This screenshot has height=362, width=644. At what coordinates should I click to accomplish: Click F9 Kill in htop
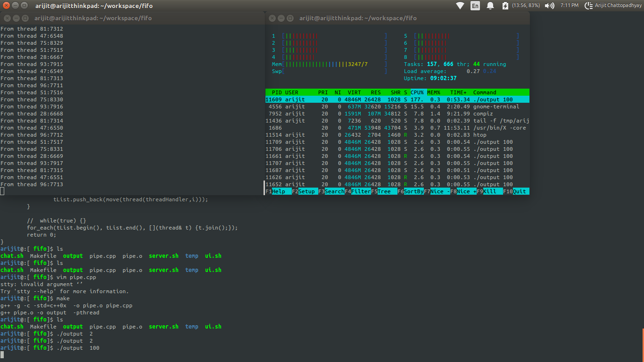489,191
